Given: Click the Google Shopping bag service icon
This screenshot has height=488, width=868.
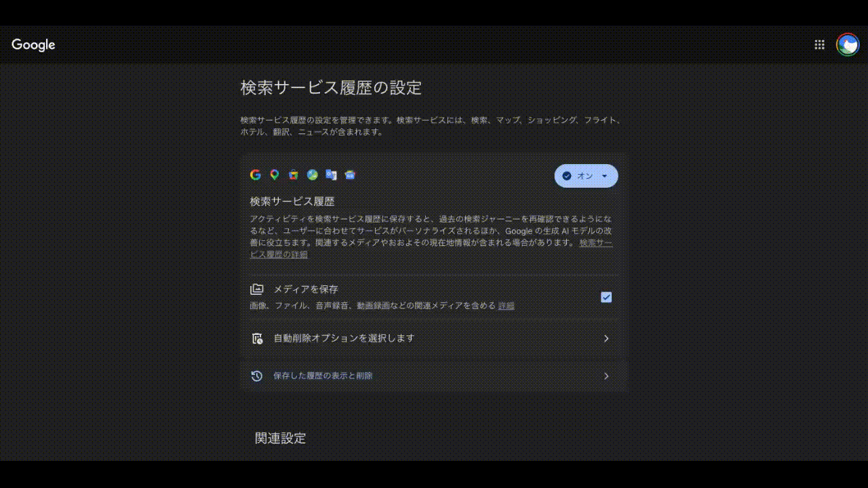Looking at the screenshot, I should pos(293,175).
